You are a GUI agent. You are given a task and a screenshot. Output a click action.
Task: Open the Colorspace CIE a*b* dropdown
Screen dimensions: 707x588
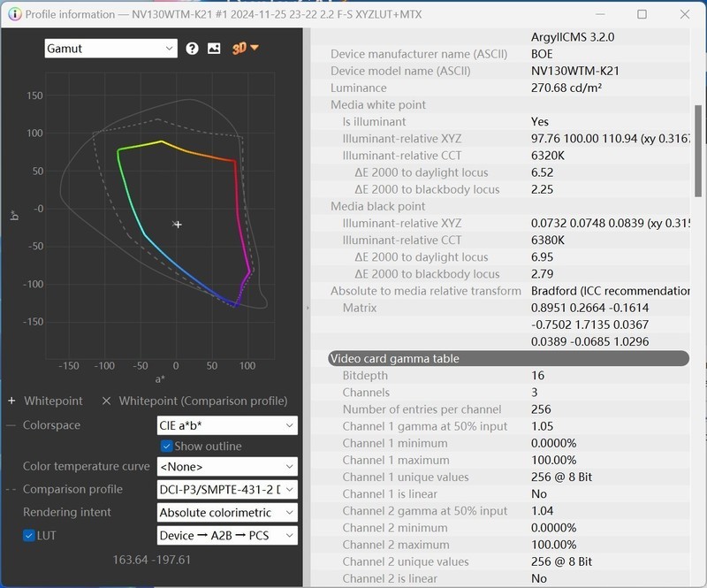point(227,425)
